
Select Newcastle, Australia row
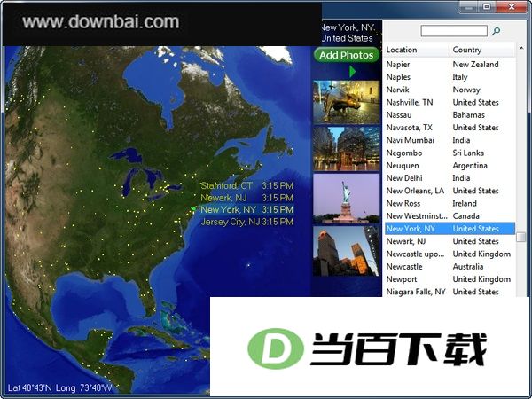pos(450,266)
